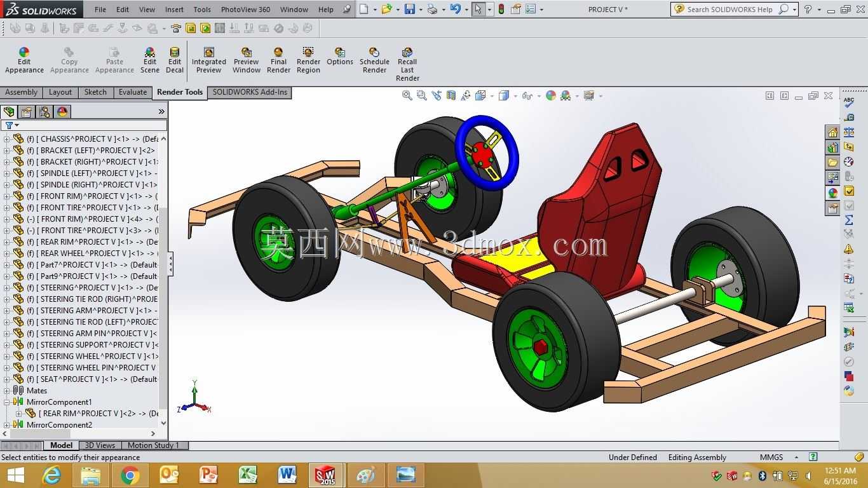The width and height of the screenshot is (868, 488).
Task: Click the New document icon
Action: click(363, 9)
